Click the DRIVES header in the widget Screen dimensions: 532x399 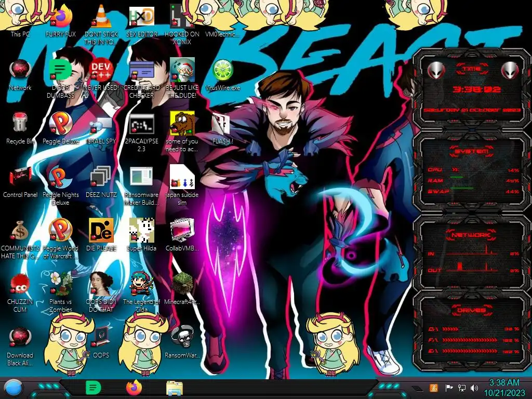(471, 310)
